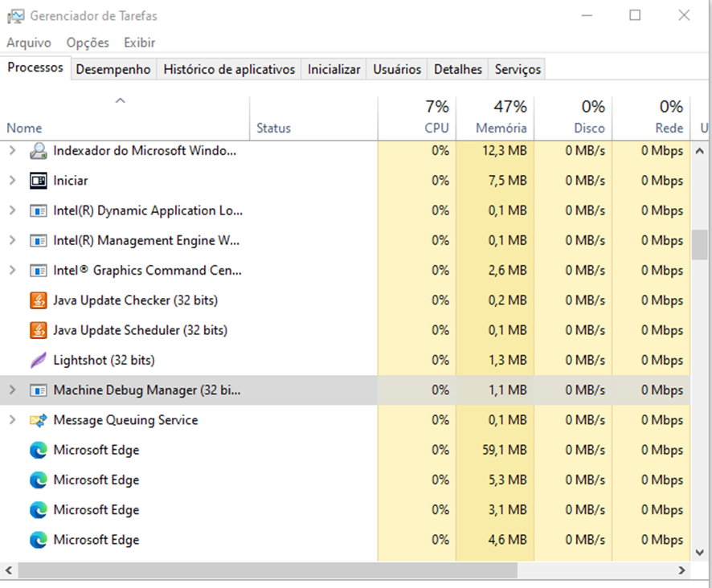Switch to the Desempenho tab
The height and width of the screenshot is (588, 712).
tap(113, 69)
